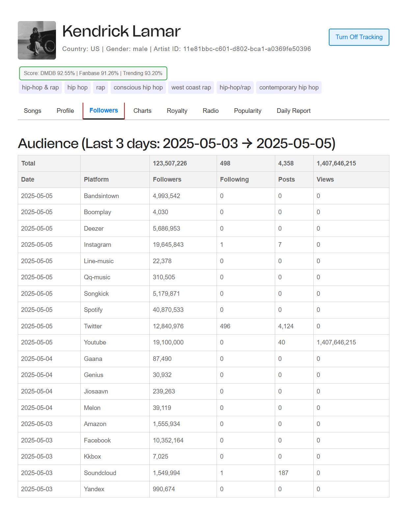Screen dimensions: 420x507
Task: Select the Artist ID text
Action: 232,49
